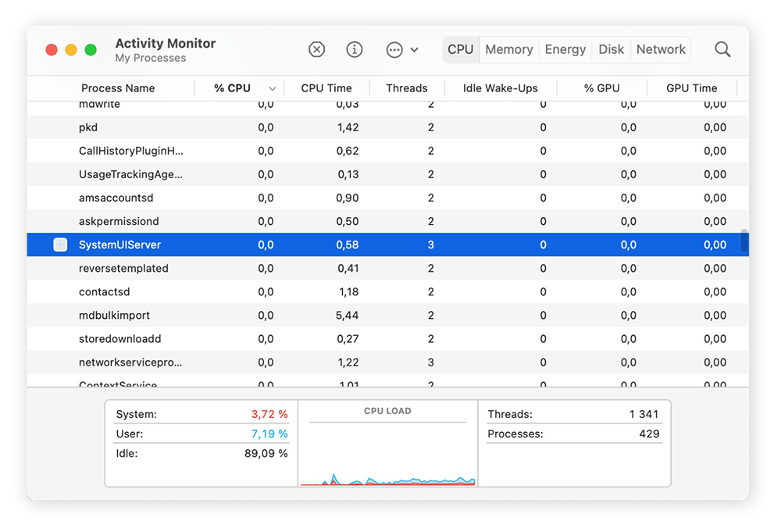The height and width of the screenshot is (532, 781).
Task: Click CPU time value 0,58
Action: coord(348,245)
